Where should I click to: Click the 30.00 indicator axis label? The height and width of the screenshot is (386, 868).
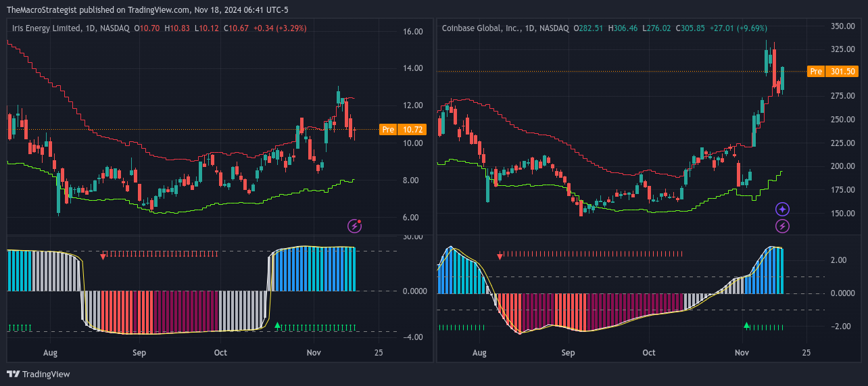coord(412,237)
